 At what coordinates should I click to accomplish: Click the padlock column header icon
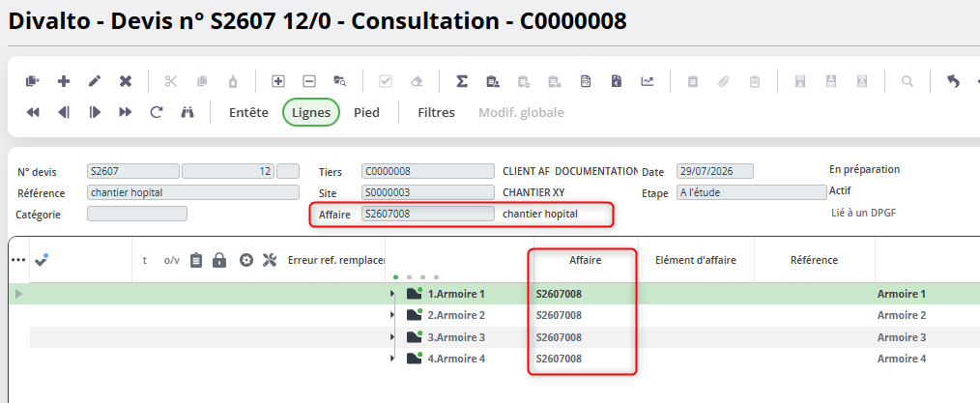tap(219, 260)
